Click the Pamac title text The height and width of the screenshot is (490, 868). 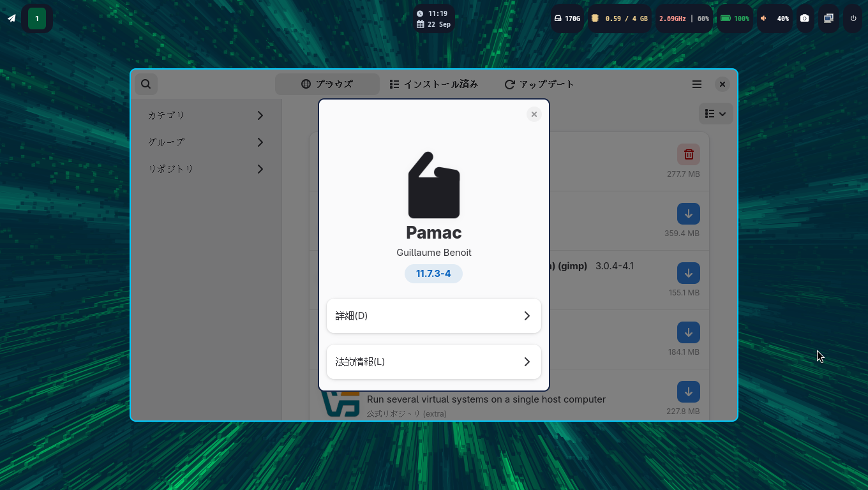pos(434,232)
